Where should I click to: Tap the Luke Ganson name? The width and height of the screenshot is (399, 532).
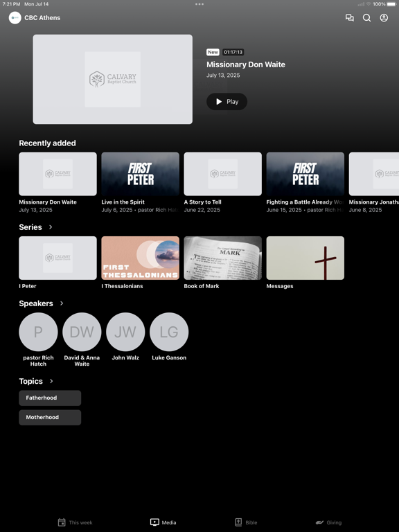pyautogui.click(x=169, y=357)
